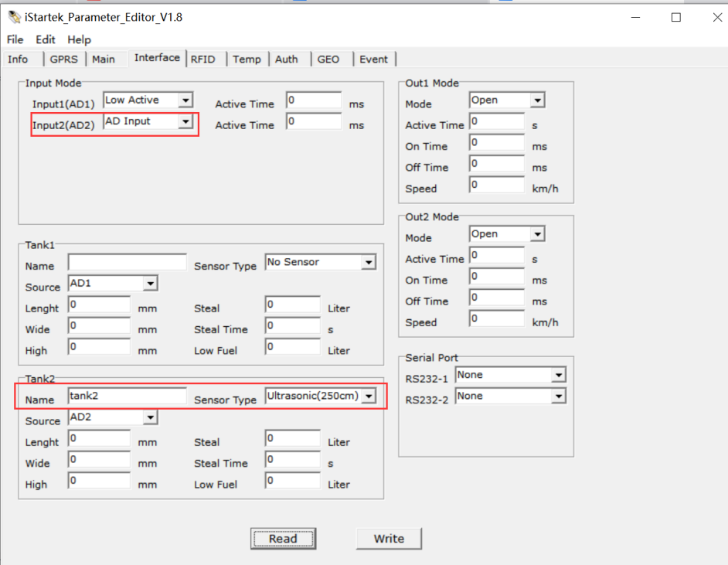Open the RS232-1 serial port dropdown
The width and height of the screenshot is (728, 565).
click(x=558, y=376)
